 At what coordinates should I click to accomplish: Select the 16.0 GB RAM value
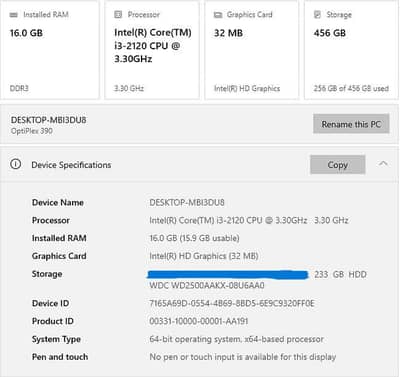click(x=26, y=33)
